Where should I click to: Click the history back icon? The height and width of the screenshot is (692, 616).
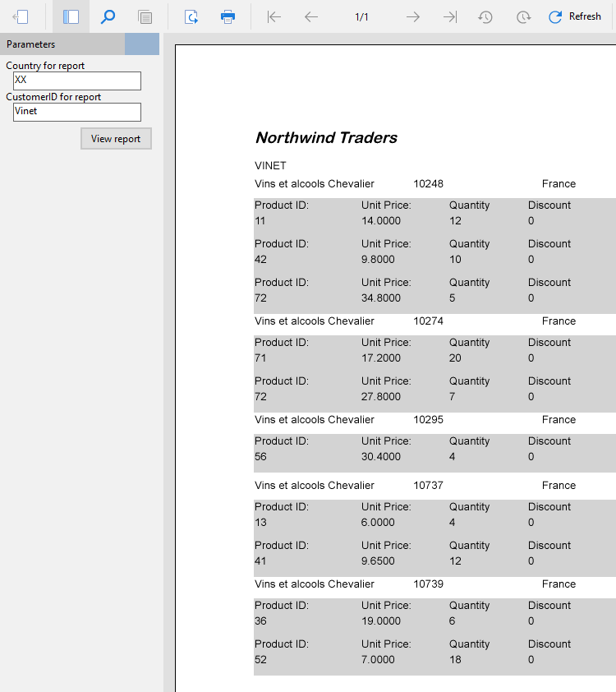(x=485, y=16)
